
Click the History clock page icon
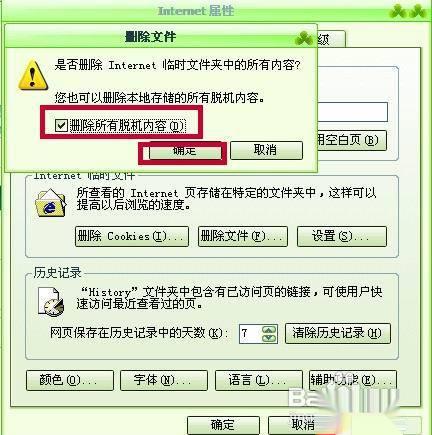(50, 302)
